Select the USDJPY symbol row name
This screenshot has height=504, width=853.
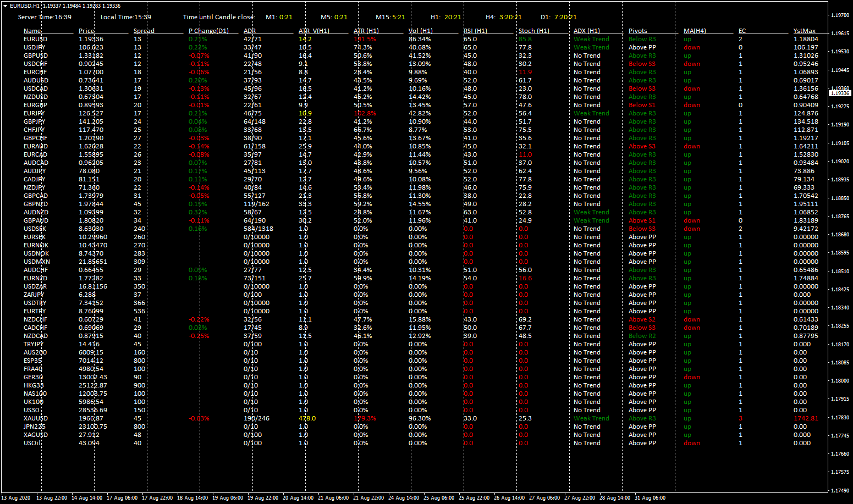[34, 47]
